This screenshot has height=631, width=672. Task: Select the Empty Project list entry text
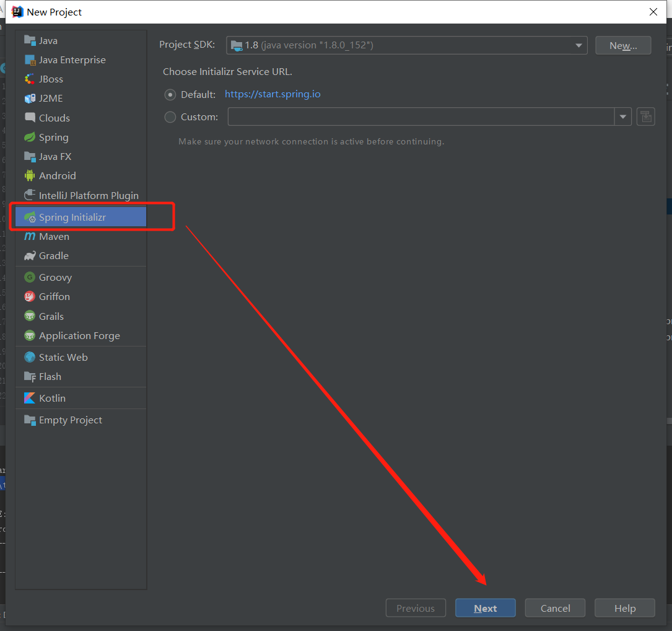coord(70,420)
